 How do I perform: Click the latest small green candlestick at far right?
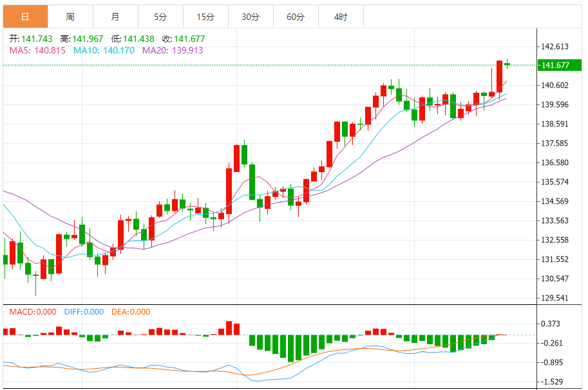(x=507, y=64)
